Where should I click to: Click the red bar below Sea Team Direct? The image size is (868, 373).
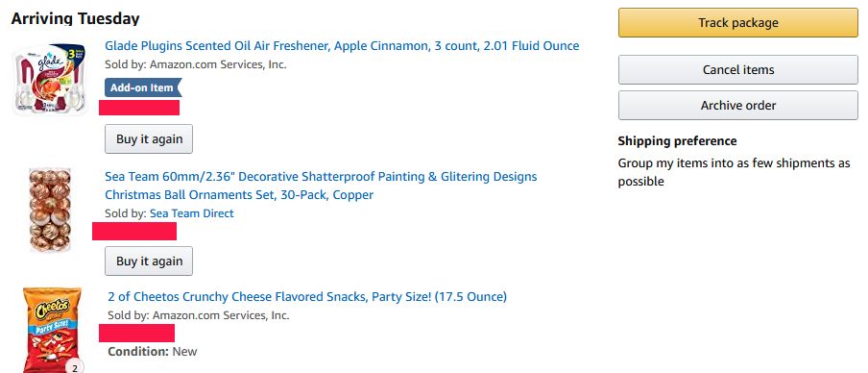pos(134,231)
